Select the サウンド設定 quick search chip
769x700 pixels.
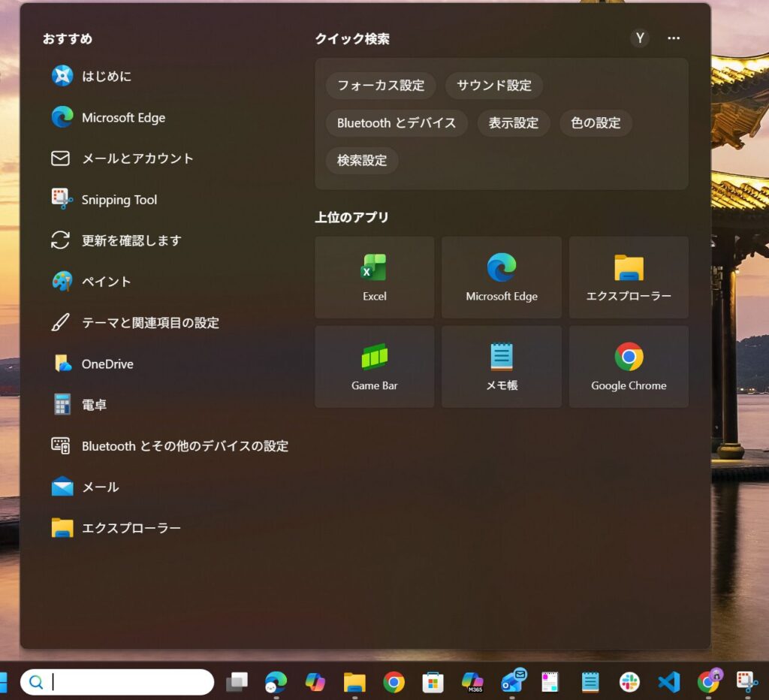coord(494,86)
